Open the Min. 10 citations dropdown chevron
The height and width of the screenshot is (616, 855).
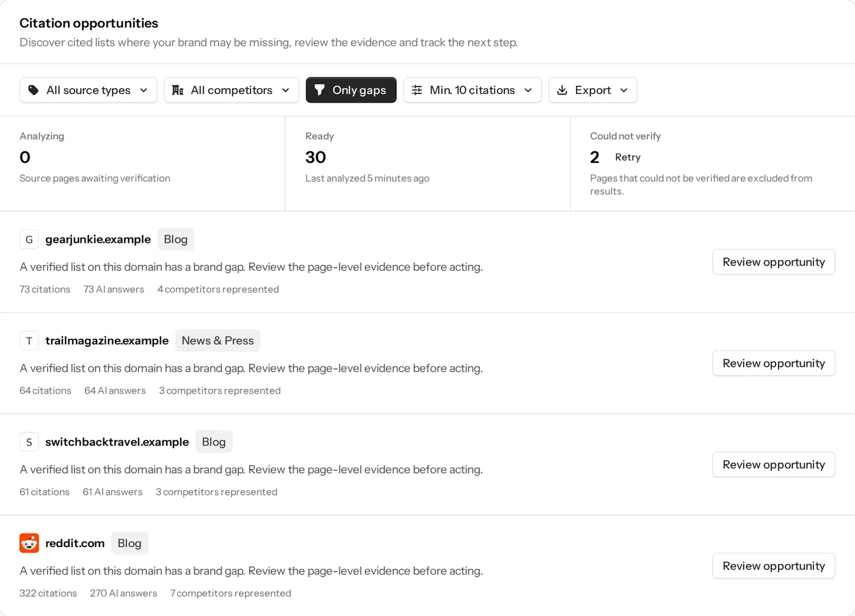[528, 90]
